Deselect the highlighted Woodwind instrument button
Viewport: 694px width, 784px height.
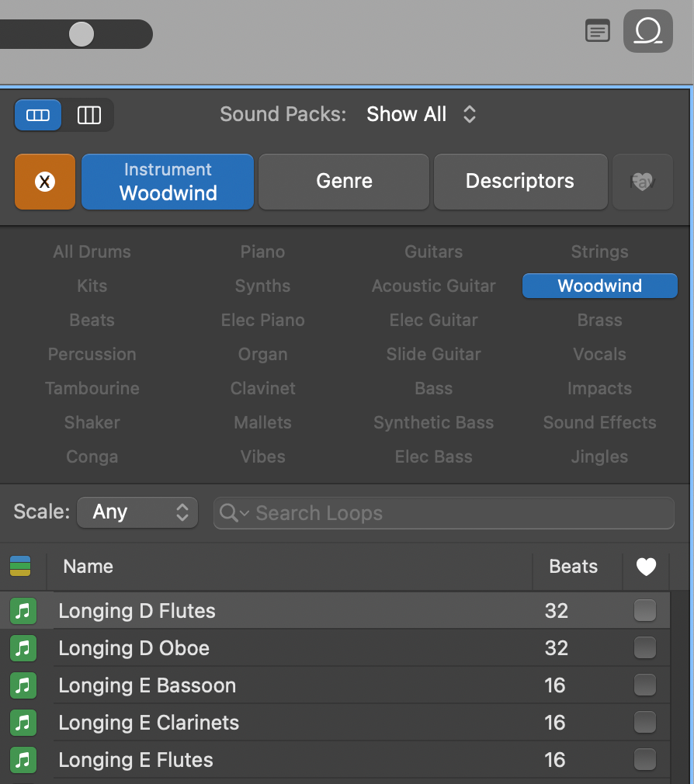coord(599,286)
